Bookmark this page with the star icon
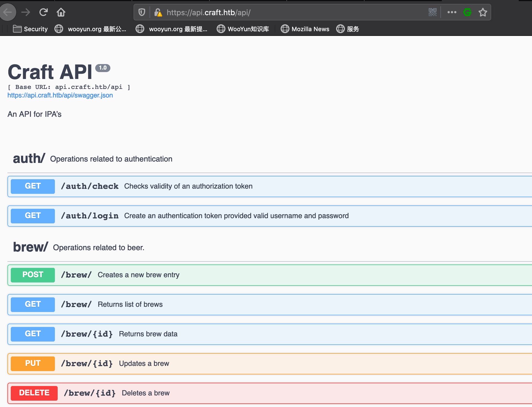 [x=483, y=12]
